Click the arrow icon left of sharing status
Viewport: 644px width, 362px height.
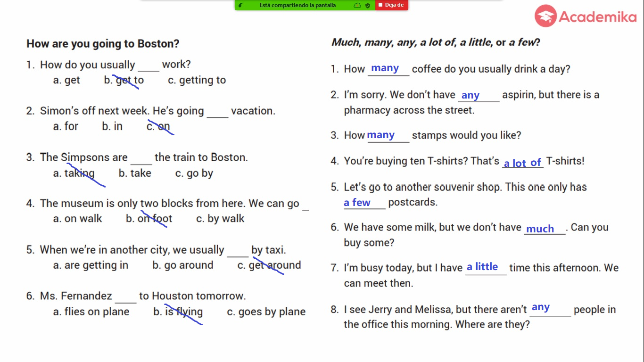[x=240, y=5]
